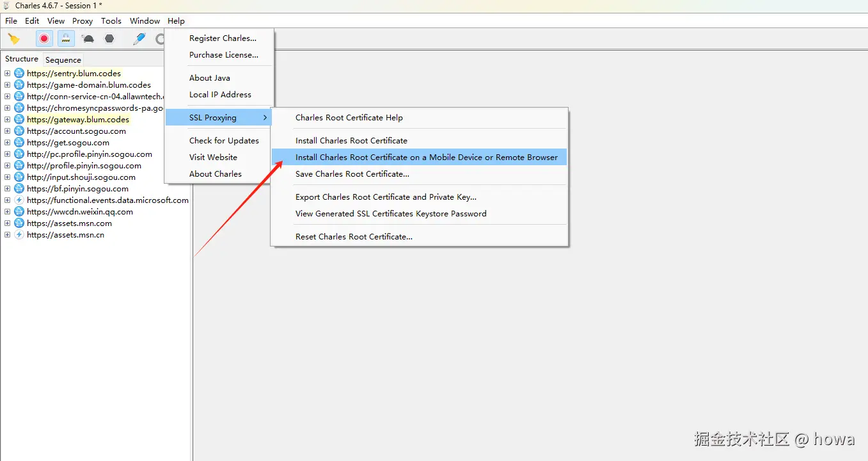Click the Compose pen icon
The height and width of the screenshot is (461, 868).
(139, 38)
